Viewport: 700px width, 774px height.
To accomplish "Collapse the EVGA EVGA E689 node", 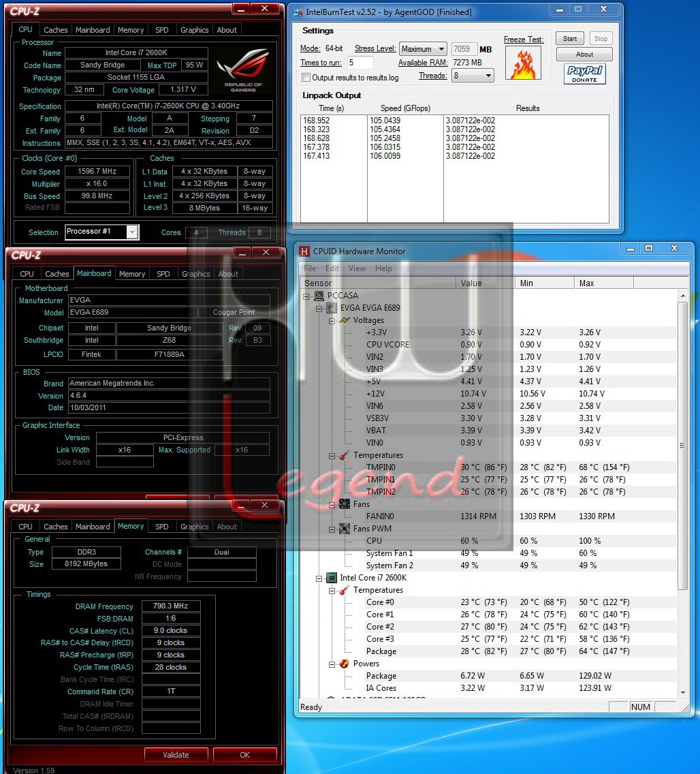I will (319, 309).
